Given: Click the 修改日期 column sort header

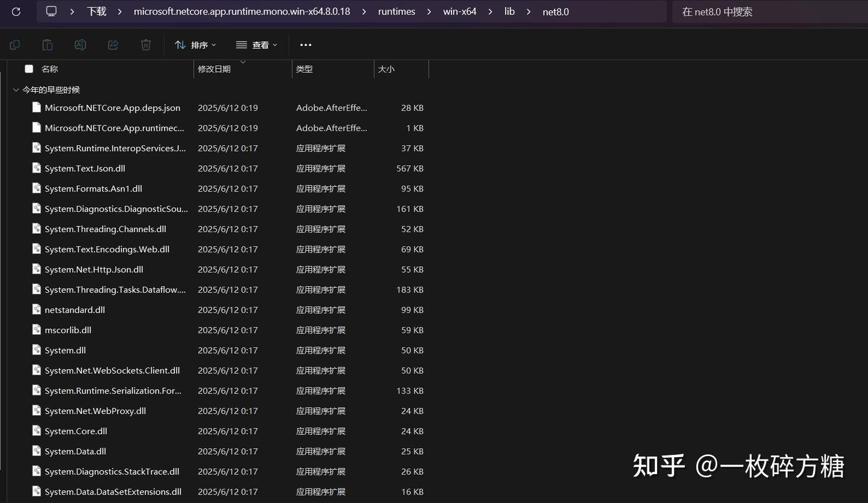Looking at the screenshot, I should pyautogui.click(x=215, y=69).
